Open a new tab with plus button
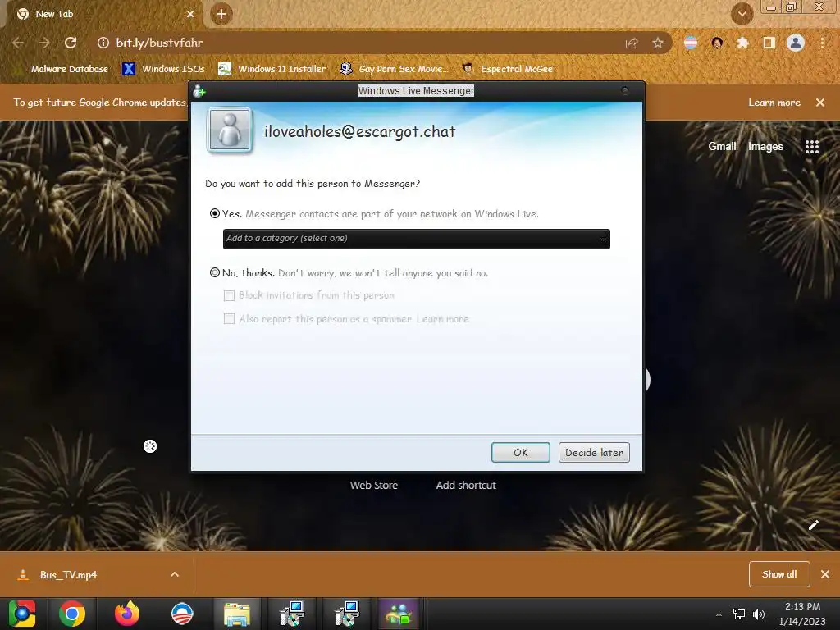This screenshot has width=840, height=630. pos(221,15)
